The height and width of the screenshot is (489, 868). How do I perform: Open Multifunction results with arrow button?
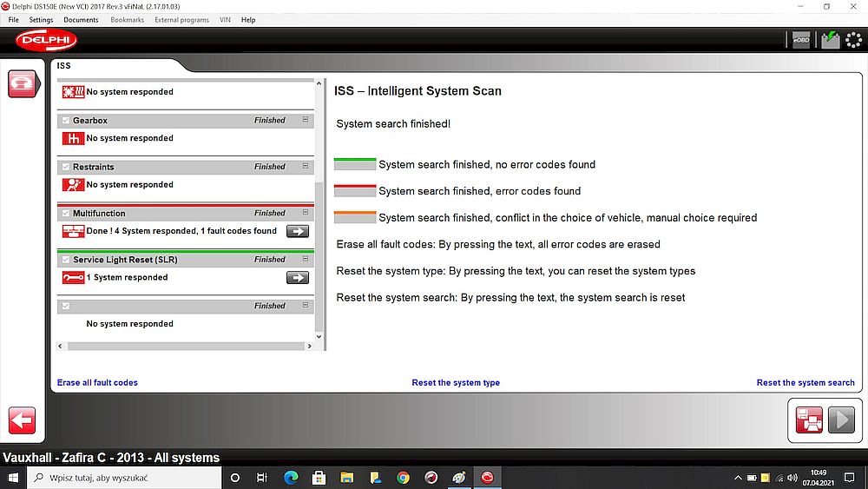(297, 231)
